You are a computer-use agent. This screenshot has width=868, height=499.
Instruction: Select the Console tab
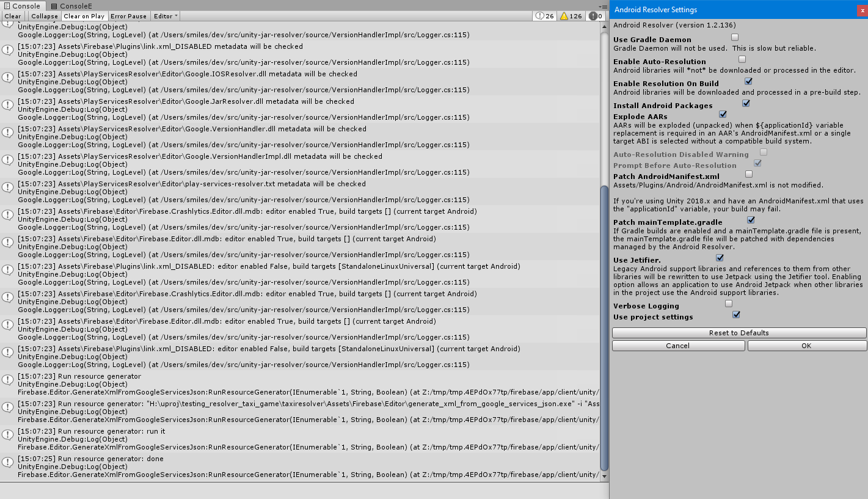pyautogui.click(x=24, y=5)
